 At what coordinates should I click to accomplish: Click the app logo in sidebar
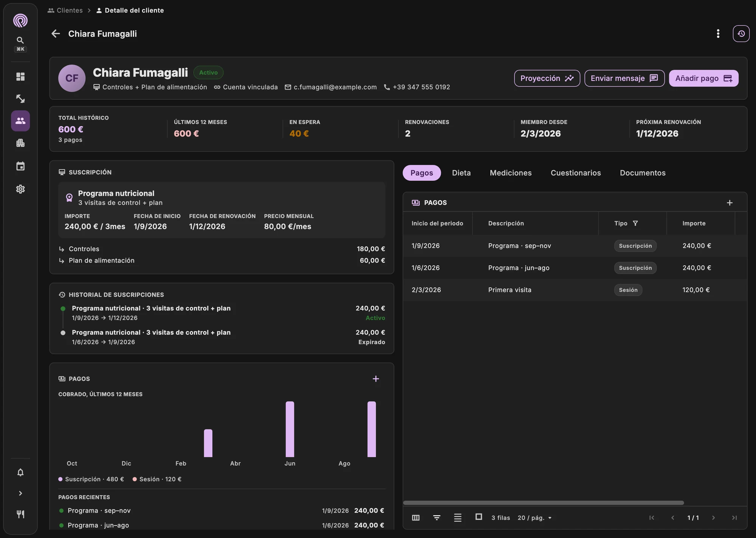pos(20,20)
